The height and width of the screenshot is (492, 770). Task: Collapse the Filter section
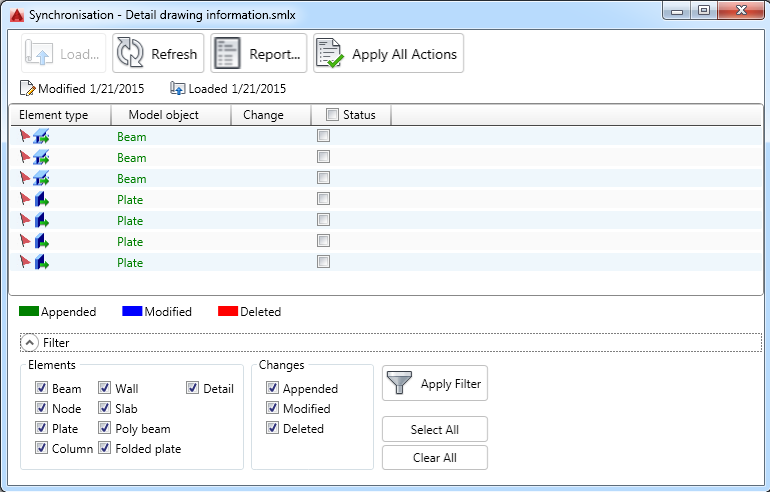pos(29,343)
